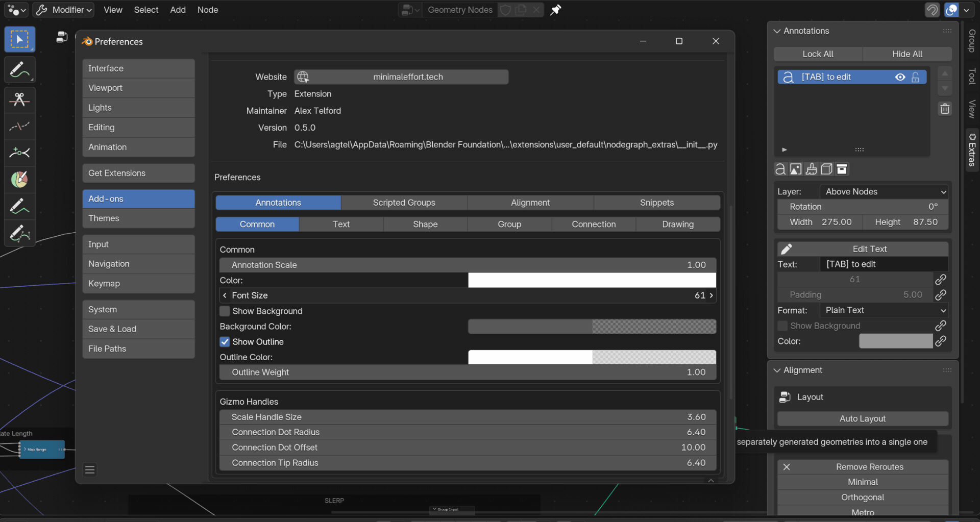Toggle the overlays button in header
Viewport: 980px width, 522px height.
pyautogui.click(x=952, y=10)
